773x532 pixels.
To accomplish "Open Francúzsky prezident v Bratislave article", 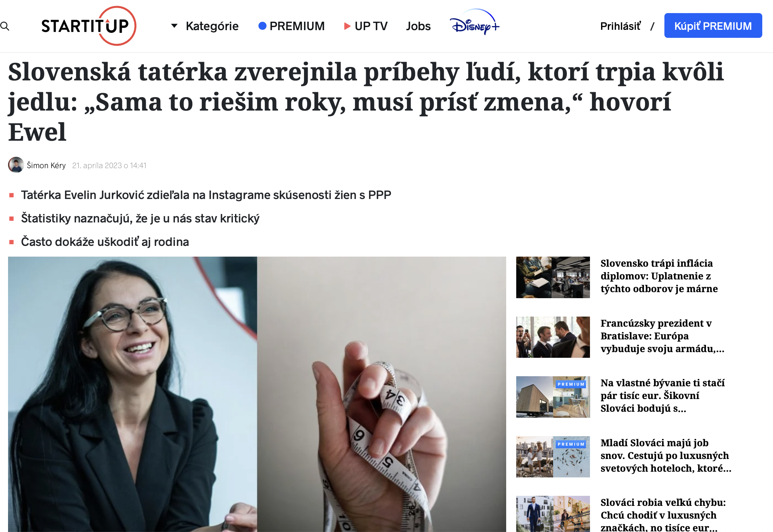I will [662, 336].
